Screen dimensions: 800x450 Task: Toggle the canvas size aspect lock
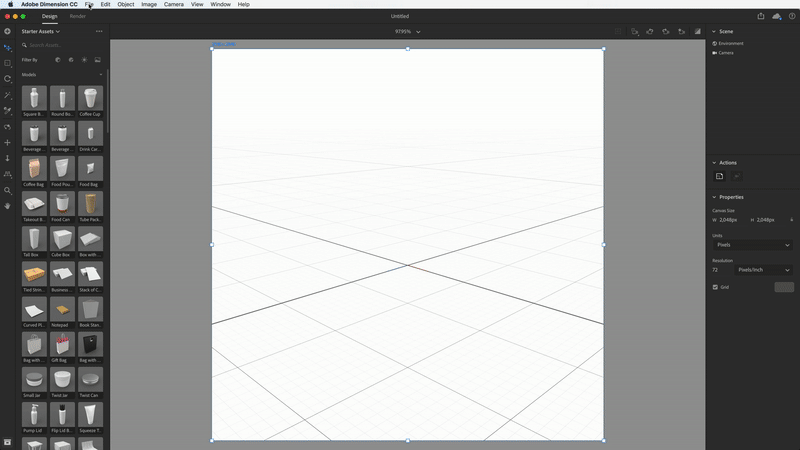tap(791, 220)
